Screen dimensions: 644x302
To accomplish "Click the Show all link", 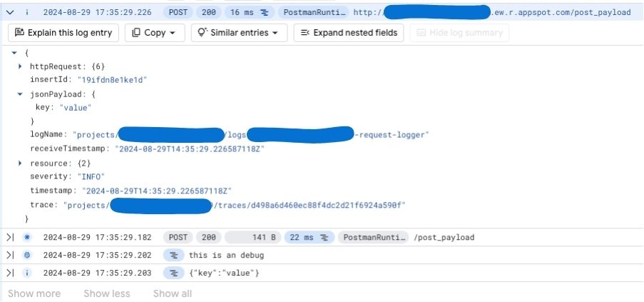I will pyautogui.click(x=173, y=293).
